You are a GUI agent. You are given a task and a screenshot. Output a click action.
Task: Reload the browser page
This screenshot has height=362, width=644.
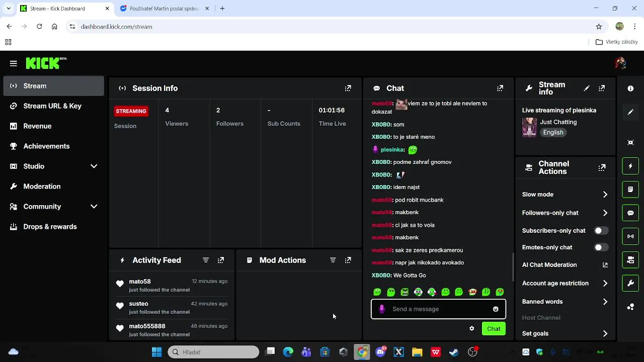(39, 27)
